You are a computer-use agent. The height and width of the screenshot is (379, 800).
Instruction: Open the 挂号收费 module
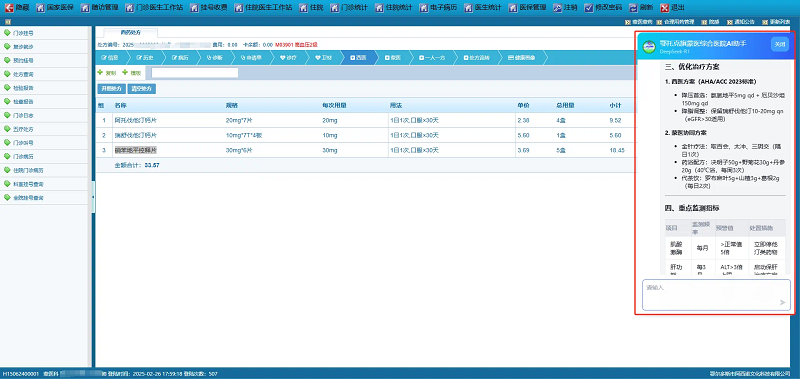[x=208, y=8]
